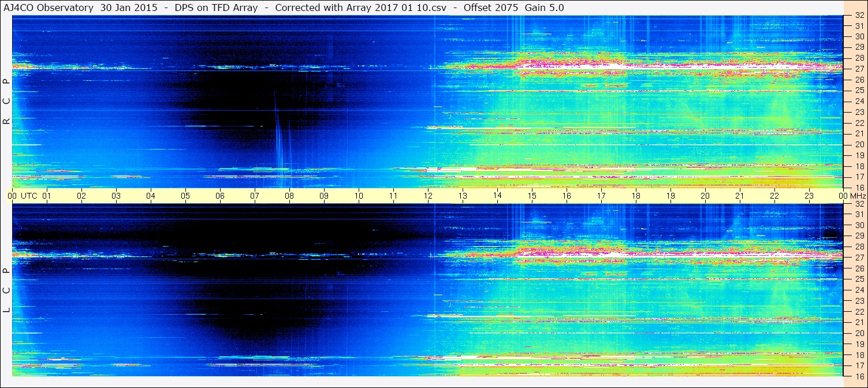Image resolution: width=868 pixels, height=388 pixels.
Task: Click the R C P panel label
Action: [x=6, y=102]
